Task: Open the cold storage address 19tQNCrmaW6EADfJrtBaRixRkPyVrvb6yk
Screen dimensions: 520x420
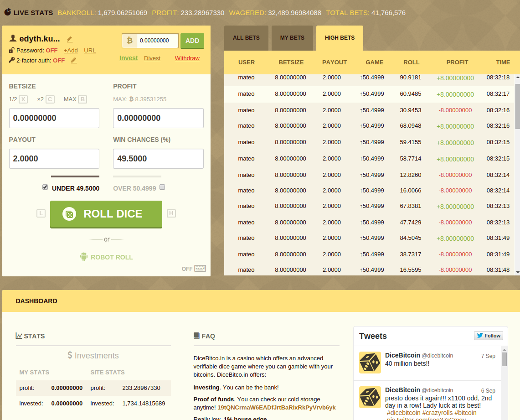Action: (277, 408)
